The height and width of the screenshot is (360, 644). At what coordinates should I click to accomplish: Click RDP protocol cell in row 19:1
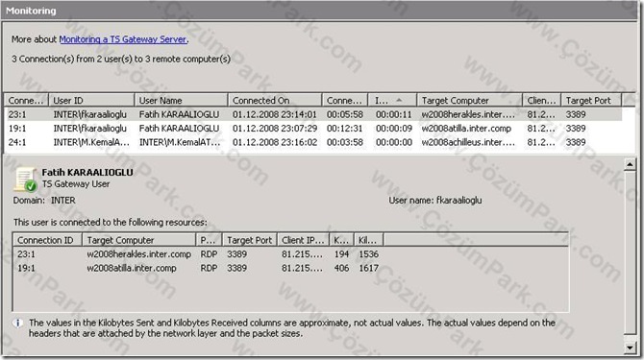[x=209, y=268]
